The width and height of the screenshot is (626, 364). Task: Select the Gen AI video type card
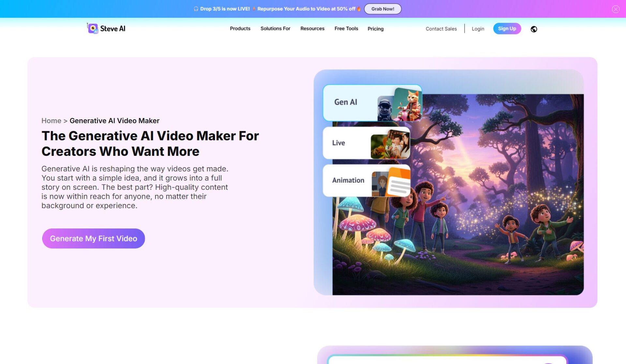coord(346,102)
